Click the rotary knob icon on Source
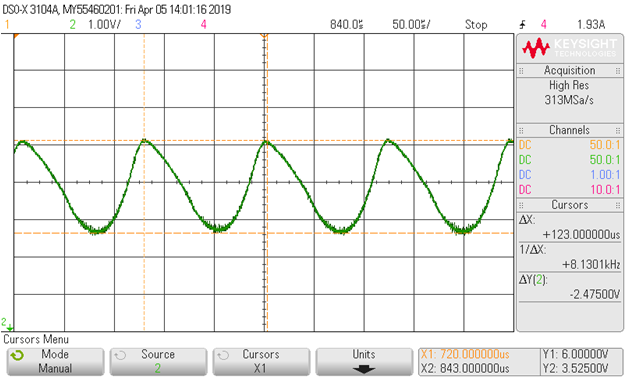The height and width of the screenshot is (378, 626). (x=120, y=355)
